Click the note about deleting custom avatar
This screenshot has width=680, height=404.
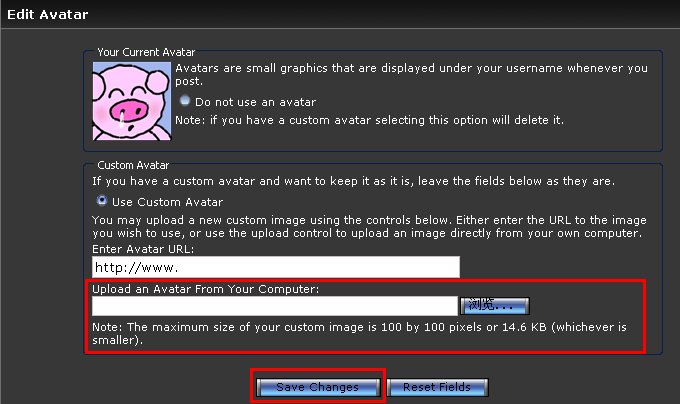point(369,120)
